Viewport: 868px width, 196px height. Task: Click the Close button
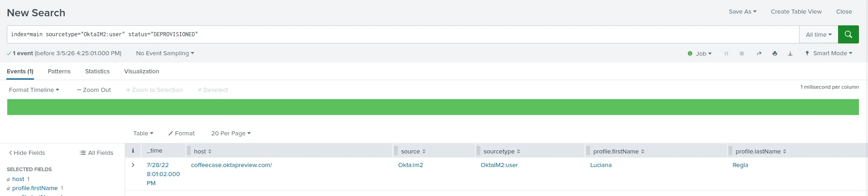(844, 12)
